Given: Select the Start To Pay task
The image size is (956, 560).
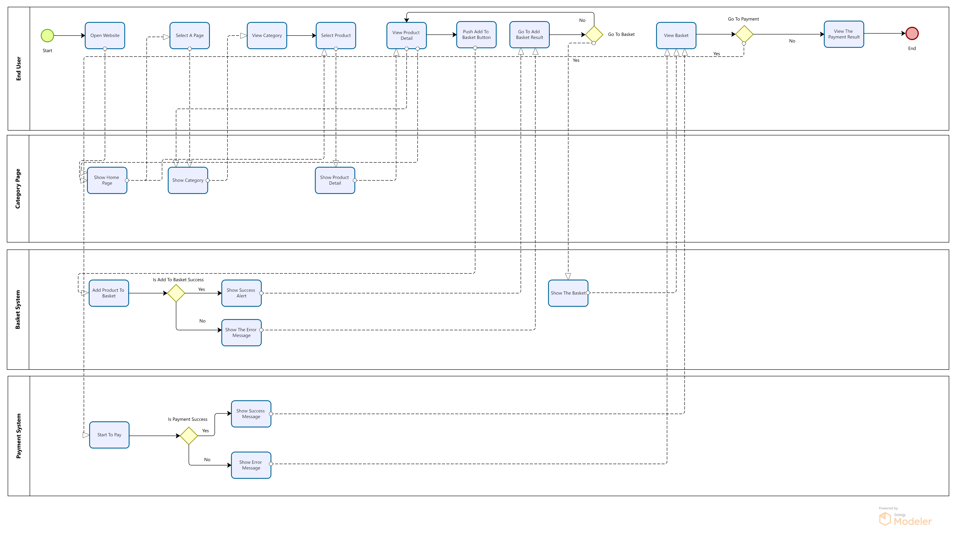Looking at the screenshot, I should click(109, 435).
